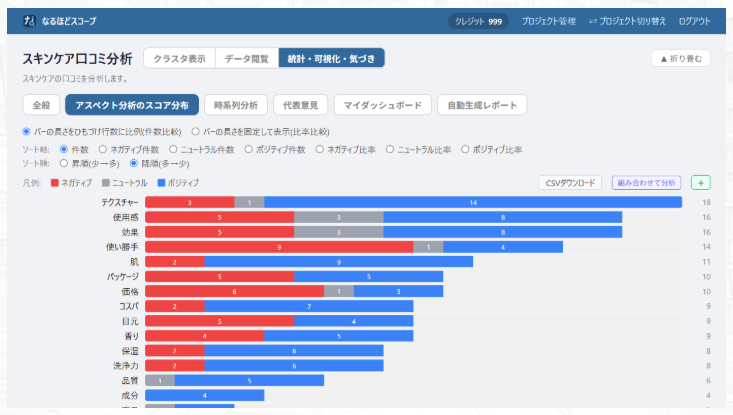Click 成分 positive bar segment 4
This screenshot has width=733, height=415.
click(x=204, y=395)
